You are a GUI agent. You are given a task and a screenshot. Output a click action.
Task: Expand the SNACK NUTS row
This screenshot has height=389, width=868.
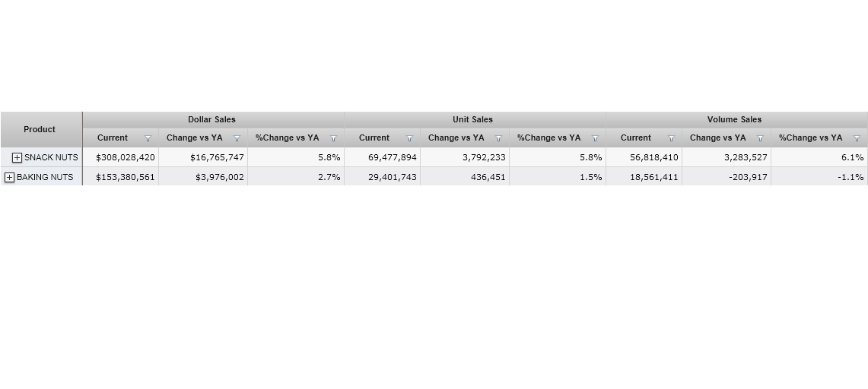[17, 157]
